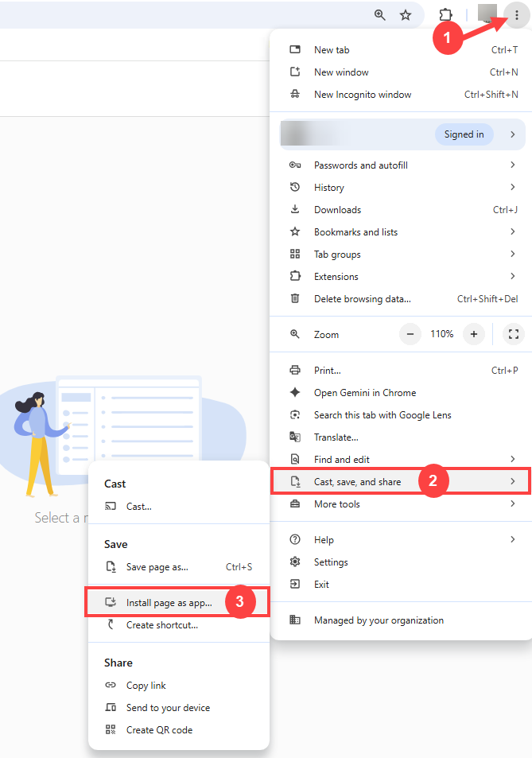Click the New window icon in menu

[295, 72]
